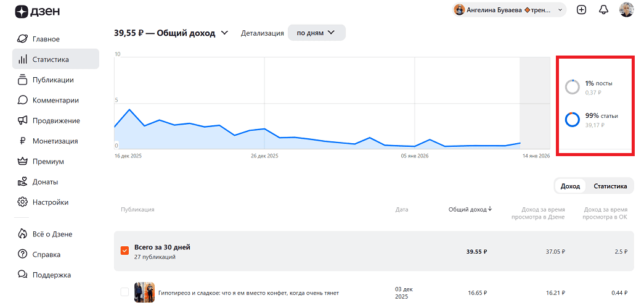The image size is (644, 303).
Task: Go to Публикации in the sidebar
Action: click(53, 80)
